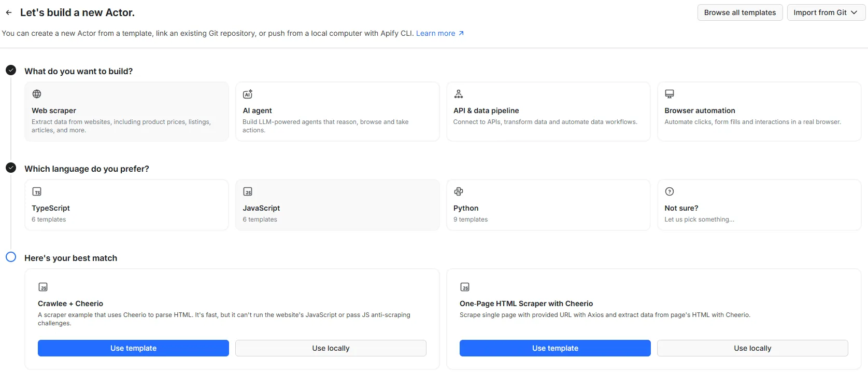Click the 'Let's build a new Actor.' heading
The width and height of the screenshot is (868, 372).
click(77, 12)
